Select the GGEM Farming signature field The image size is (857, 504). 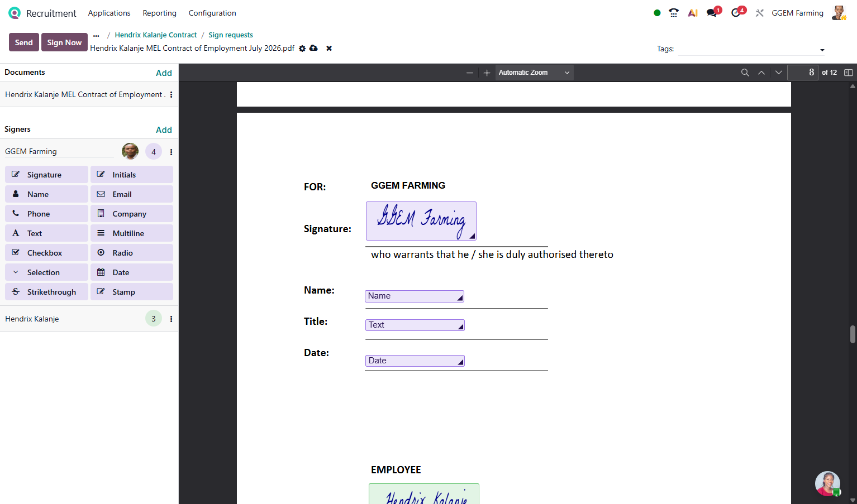tap(421, 221)
